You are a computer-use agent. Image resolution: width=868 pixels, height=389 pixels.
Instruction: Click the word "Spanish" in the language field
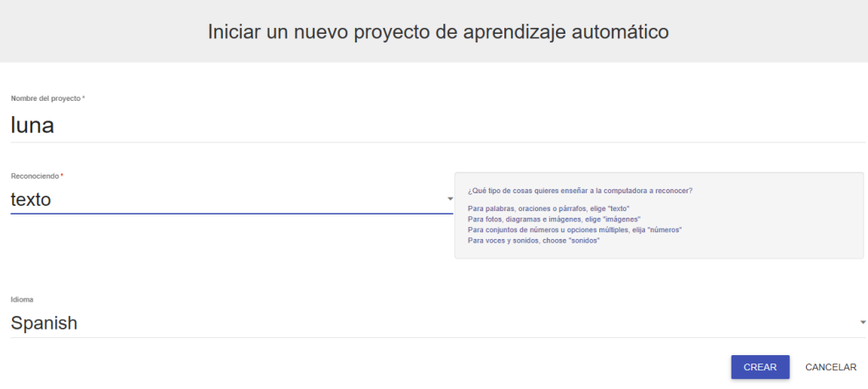coord(44,323)
